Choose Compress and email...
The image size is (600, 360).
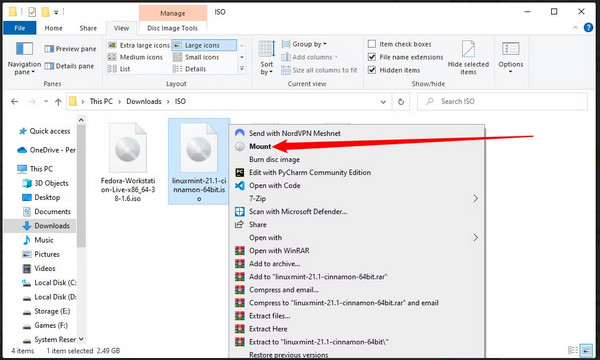(x=284, y=290)
